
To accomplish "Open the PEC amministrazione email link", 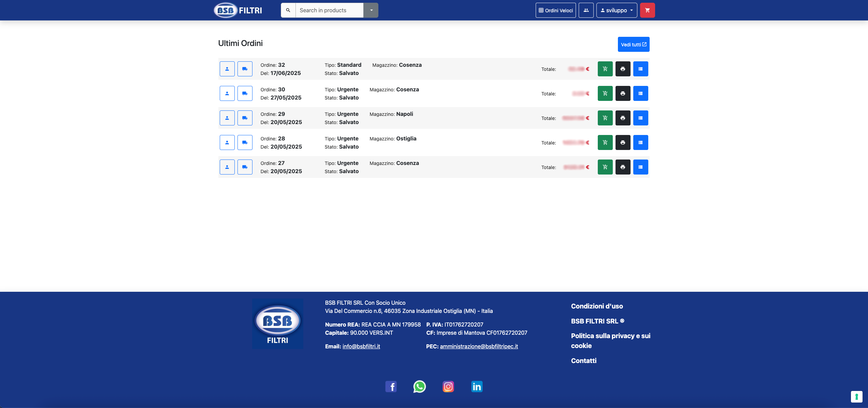I will 479,346.
